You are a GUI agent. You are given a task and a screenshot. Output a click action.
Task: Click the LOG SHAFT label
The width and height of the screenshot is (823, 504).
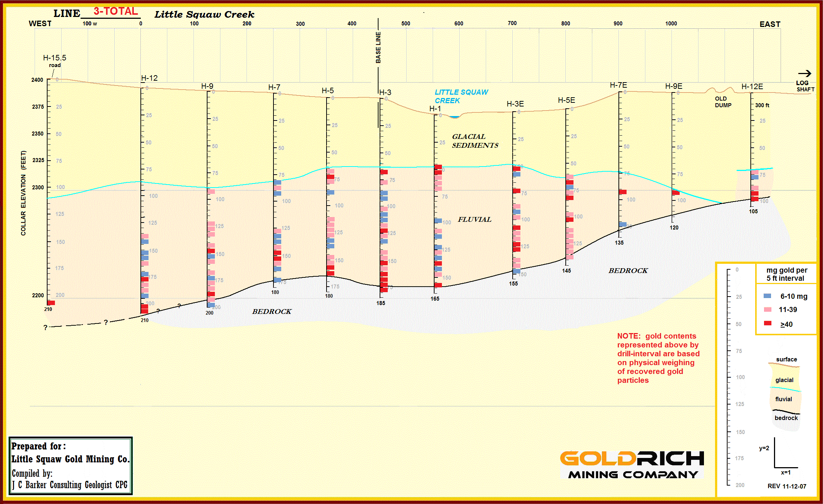coord(805,86)
